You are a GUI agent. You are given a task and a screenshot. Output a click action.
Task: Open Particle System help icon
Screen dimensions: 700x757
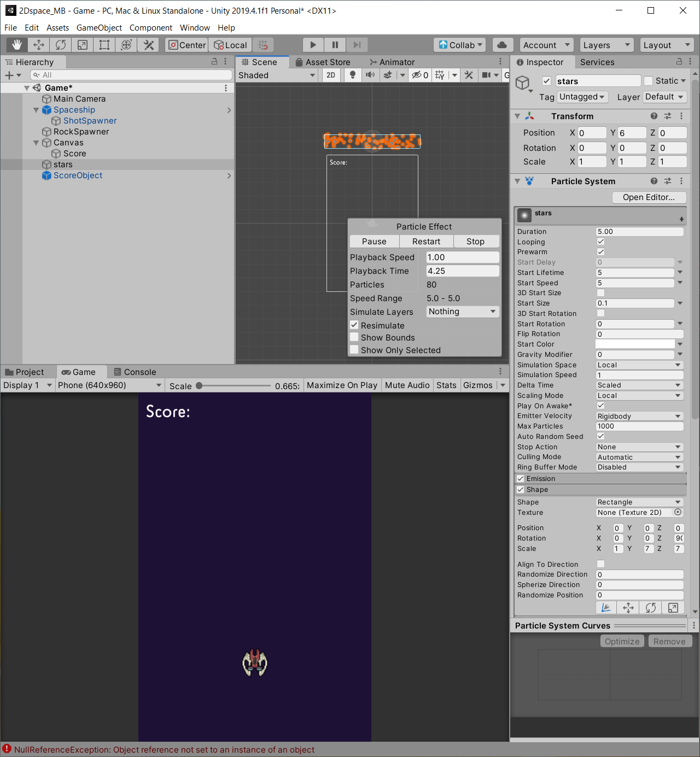coord(654,181)
